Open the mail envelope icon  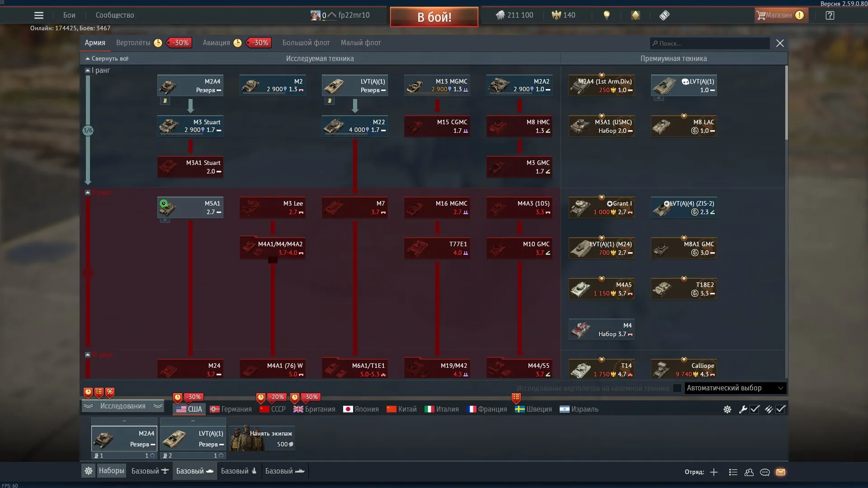click(x=781, y=472)
